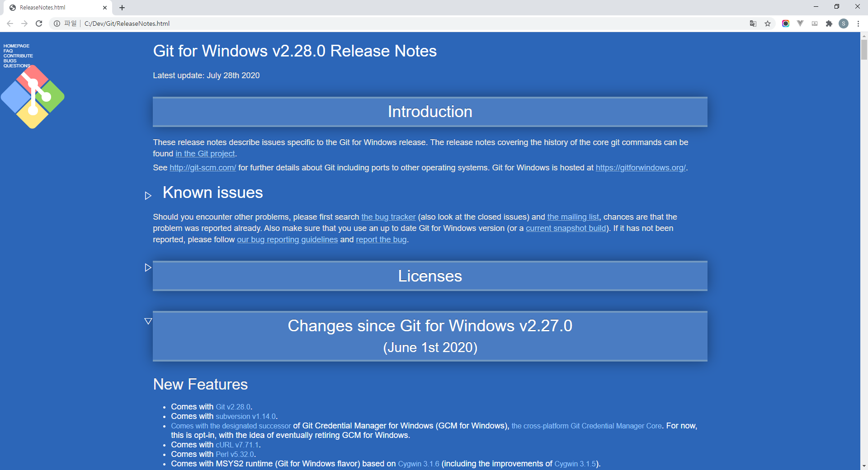Open the gray V-shaped extension icon
Viewport: 868px width, 470px height.
[x=800, y=23]
